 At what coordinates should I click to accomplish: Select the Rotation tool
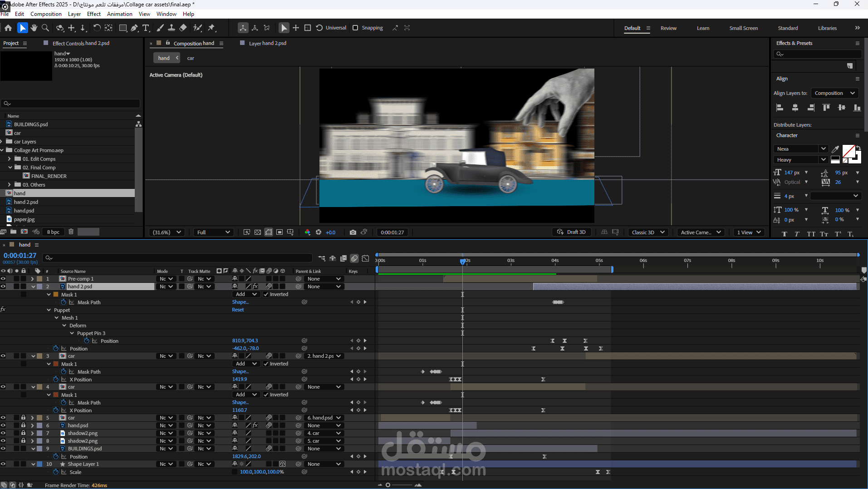pyautogui.click(x=97, y=28)
